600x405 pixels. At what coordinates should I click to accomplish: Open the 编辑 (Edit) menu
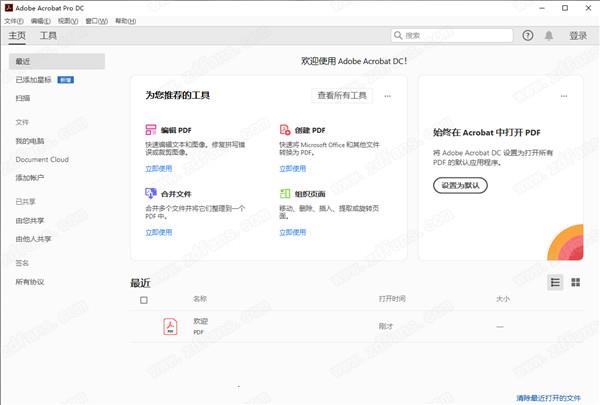click(41, 21)
